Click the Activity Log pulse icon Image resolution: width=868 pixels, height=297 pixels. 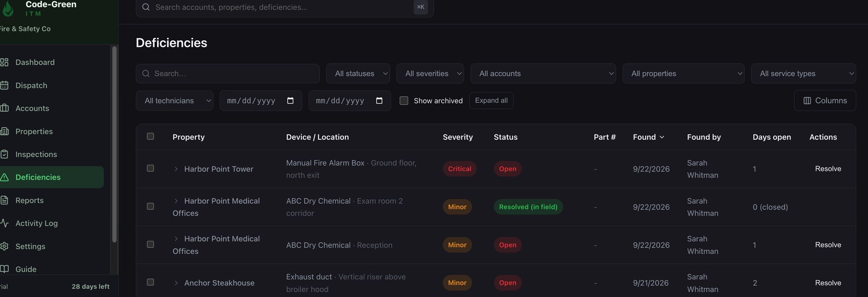[x=4, y=223]
